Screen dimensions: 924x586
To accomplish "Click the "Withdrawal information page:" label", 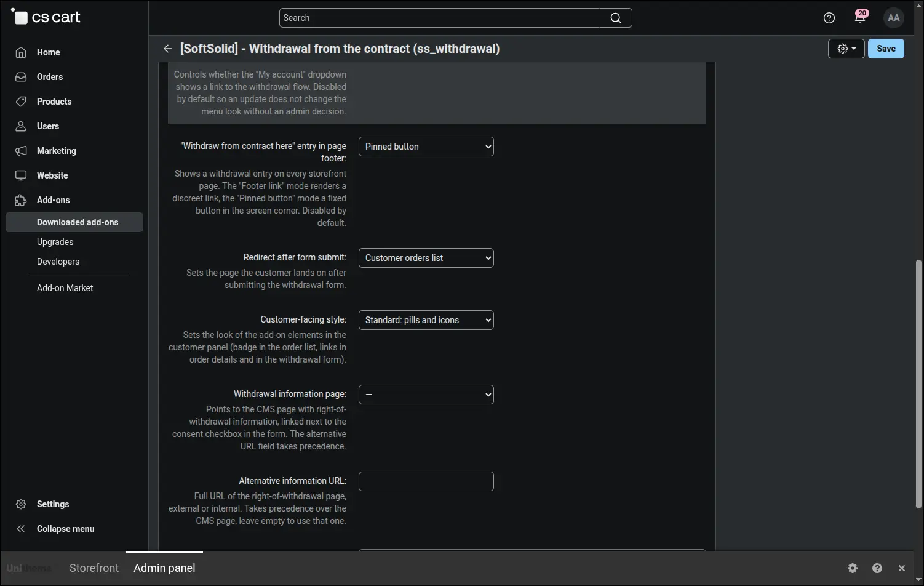I will [290, 394].
